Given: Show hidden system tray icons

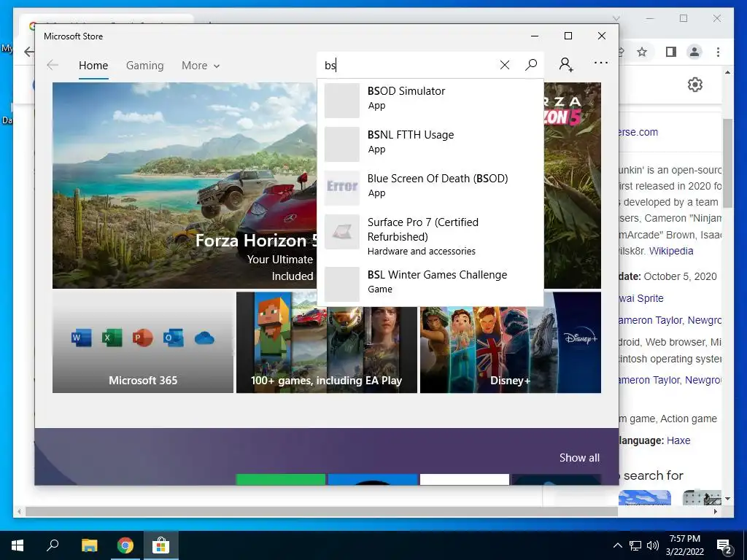Looking at the screenshot, I should [x=617, y=545].
